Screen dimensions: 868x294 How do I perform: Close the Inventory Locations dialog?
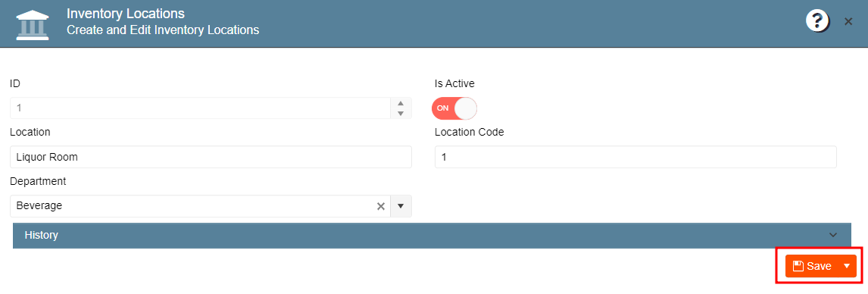(848, 21)
